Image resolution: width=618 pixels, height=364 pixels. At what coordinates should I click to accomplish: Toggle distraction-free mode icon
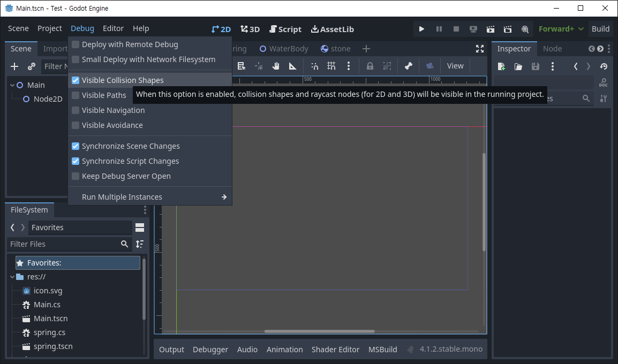point(480,49)
